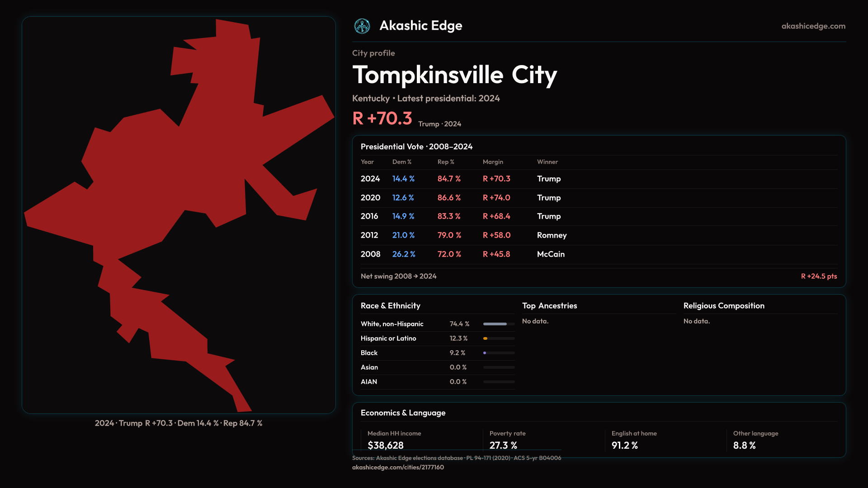Click the Poverty rate 27.3 % figure
Image resolution: width=868 pixels, height=488 pixels.
503,446
